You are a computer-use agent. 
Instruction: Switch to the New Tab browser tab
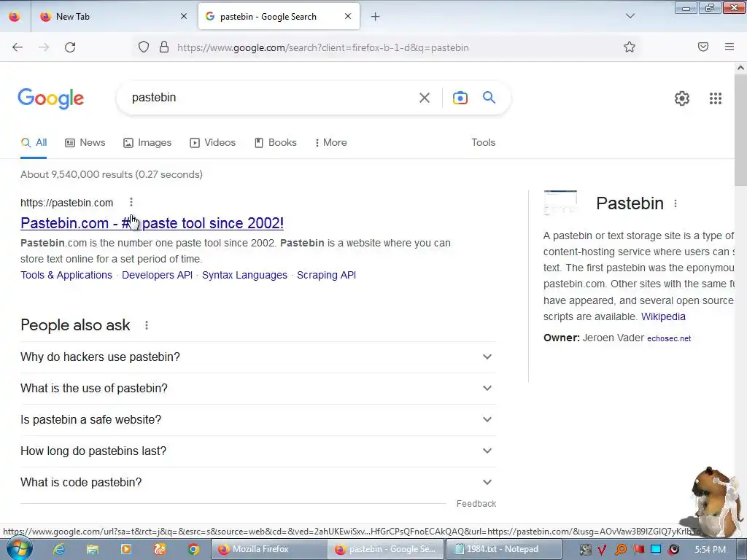pos(113,17)
